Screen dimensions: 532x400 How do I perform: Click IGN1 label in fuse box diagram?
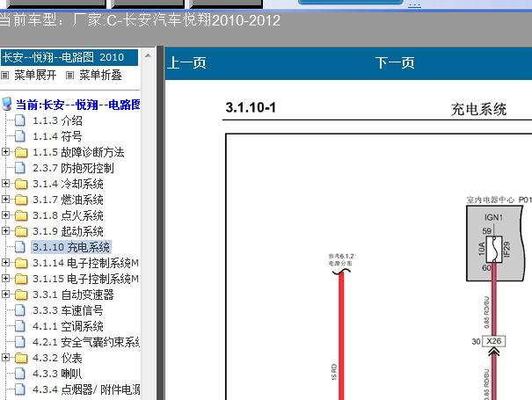click(493, 217)
